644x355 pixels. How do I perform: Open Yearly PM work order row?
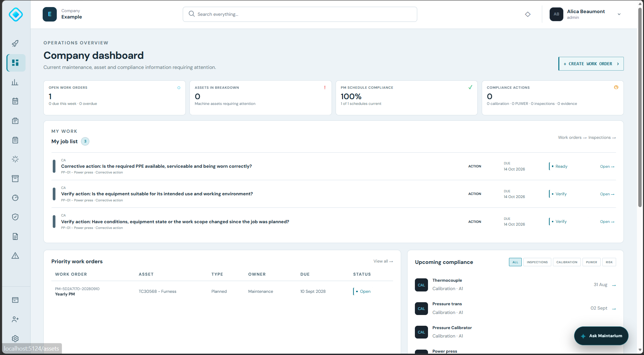coord(222,291)
